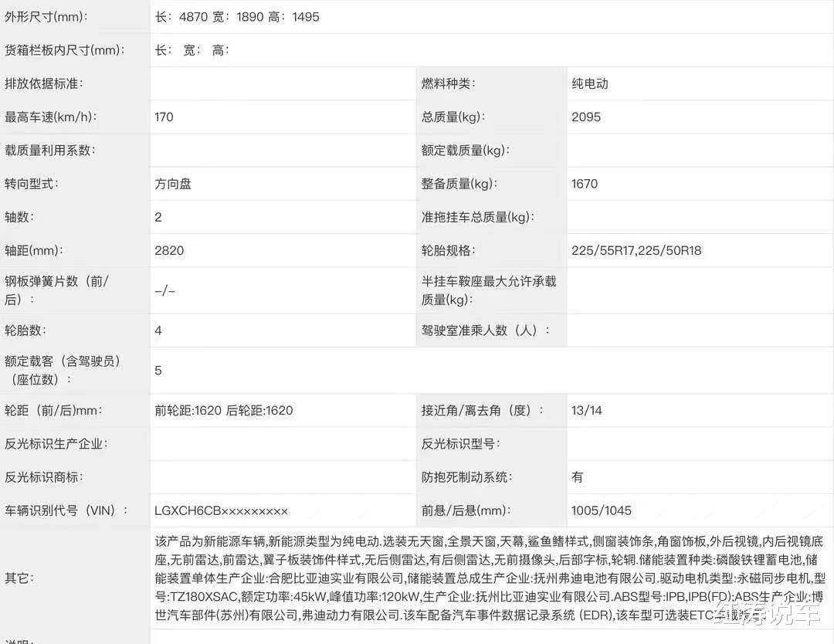Click the 载质量利用系数 label

tap(49, 151)
